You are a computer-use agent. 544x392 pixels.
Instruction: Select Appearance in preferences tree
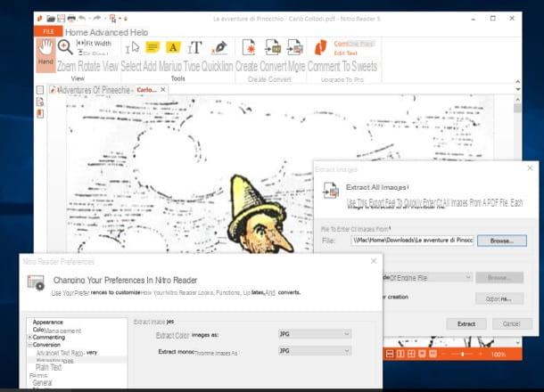coord(48,323)
